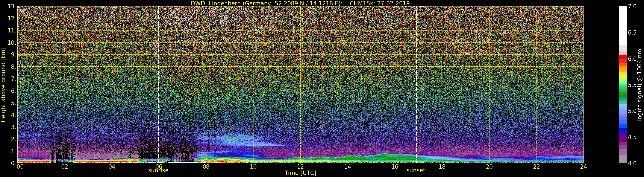
Task: Click the '6.5' colorbar scale value
Action: click(632, 33)
